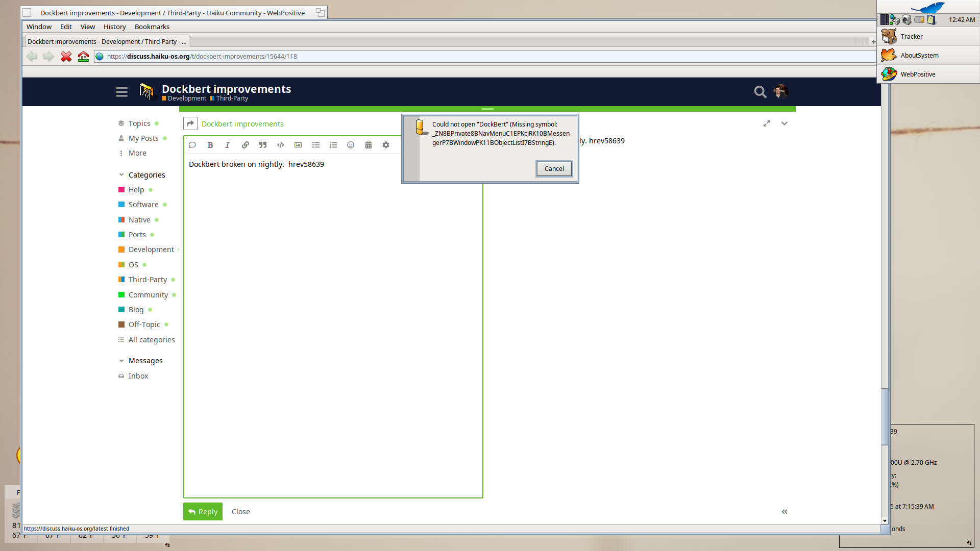Insert quote with speech bubble icon
The image size is (980, 551).
pyautogui.click(x=192, y=145)
